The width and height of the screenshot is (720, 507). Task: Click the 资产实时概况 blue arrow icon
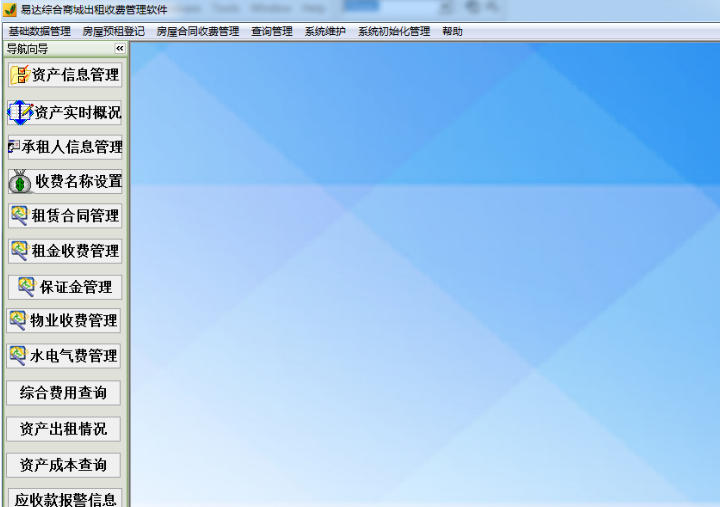[x=20, y=112]
